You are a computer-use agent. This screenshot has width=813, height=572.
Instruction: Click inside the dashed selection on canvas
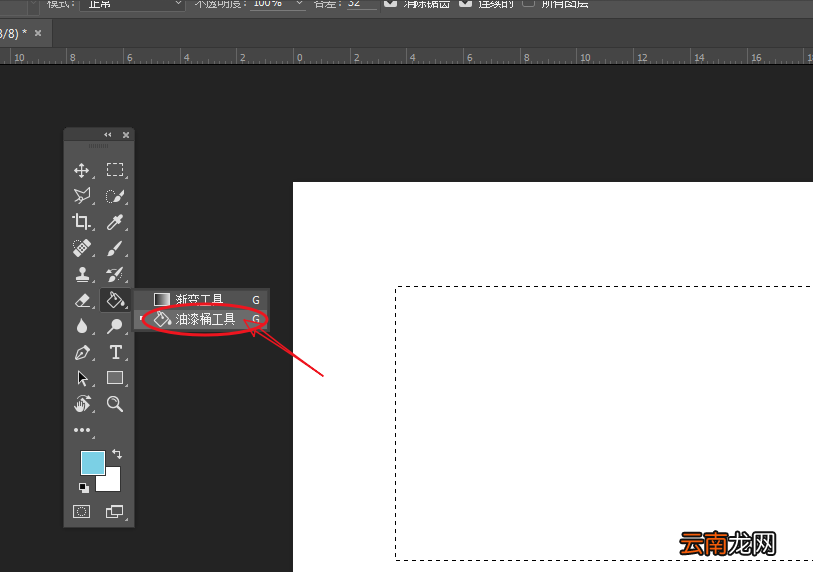(x=604, y=423)
